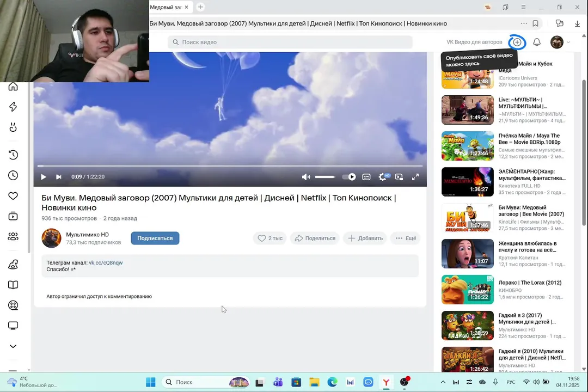Open the browser hamburger menu
Viewport: 588px width, 392px height.
pyautogui.click(x=523, y=7)
